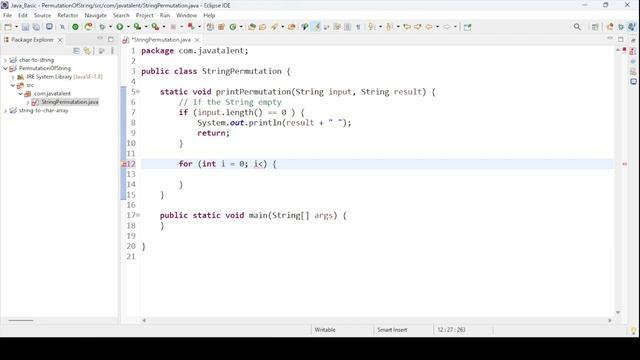Select the StringPermutation.java editor tab
The height and width of the screenshot is (360, 640).
tap(161, 40)
